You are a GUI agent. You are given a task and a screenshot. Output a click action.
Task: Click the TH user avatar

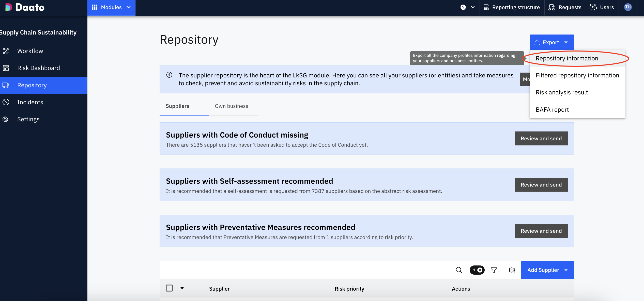pos(628,7)
